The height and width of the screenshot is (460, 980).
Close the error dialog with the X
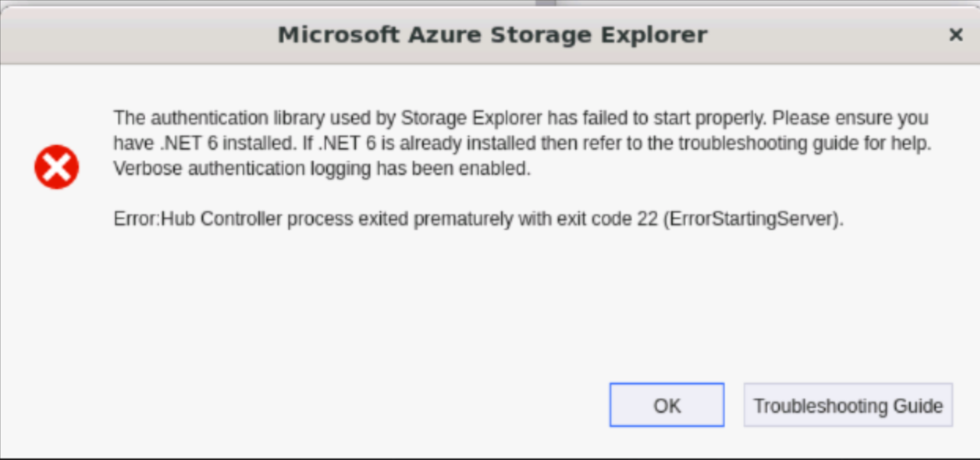coord(956,35)
